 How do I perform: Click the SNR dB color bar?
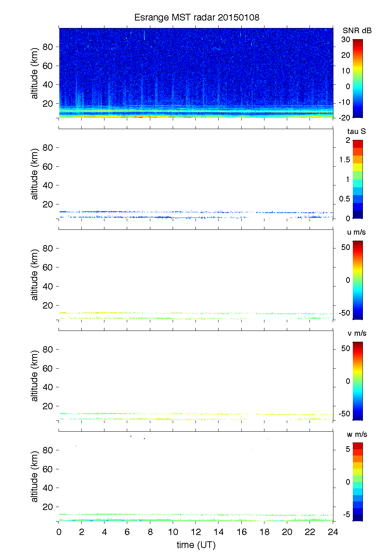pos(357,79)
